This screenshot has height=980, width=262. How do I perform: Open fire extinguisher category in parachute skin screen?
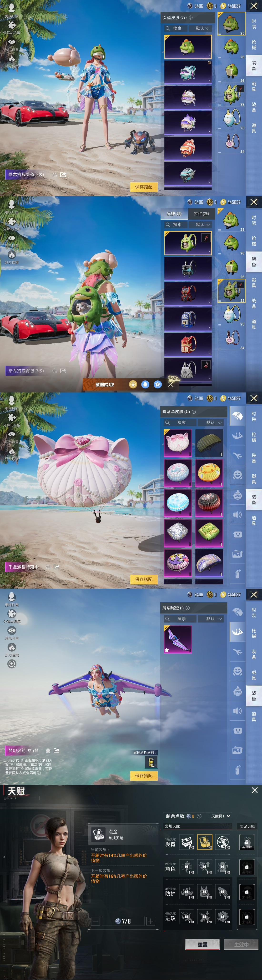238,574
